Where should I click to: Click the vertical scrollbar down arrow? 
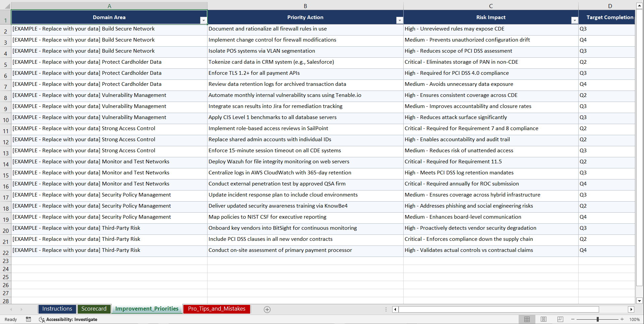click(640, 301)
